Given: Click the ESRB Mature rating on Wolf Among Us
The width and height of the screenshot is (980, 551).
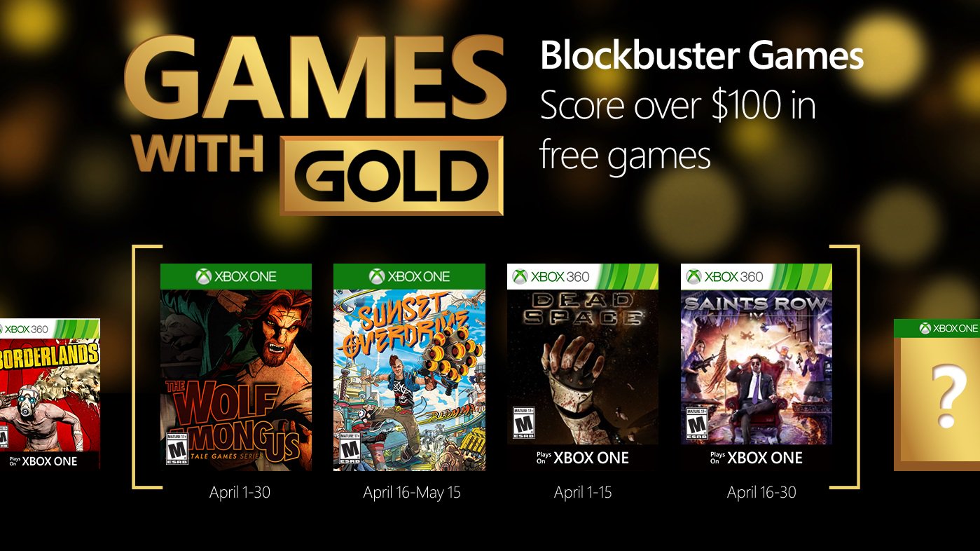Looking at the screenshot, I should pyautogui.click(x=177, y=448).
